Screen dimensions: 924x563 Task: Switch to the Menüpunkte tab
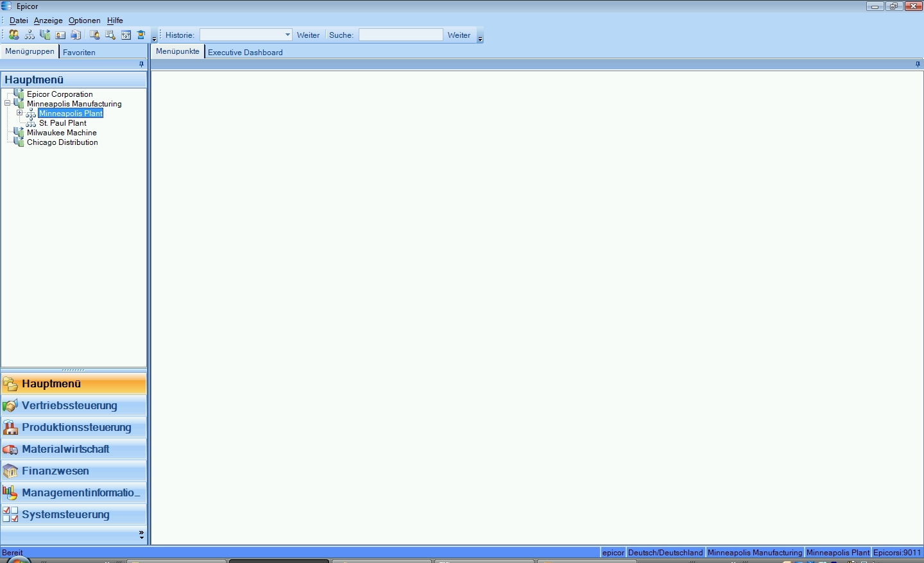(x=178, y=51)
